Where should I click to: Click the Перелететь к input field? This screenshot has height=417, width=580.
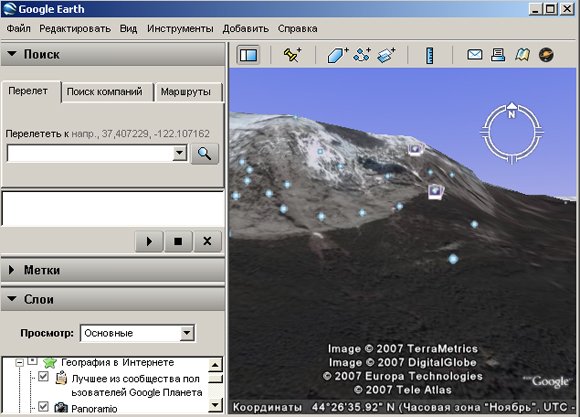click(90, 154)
